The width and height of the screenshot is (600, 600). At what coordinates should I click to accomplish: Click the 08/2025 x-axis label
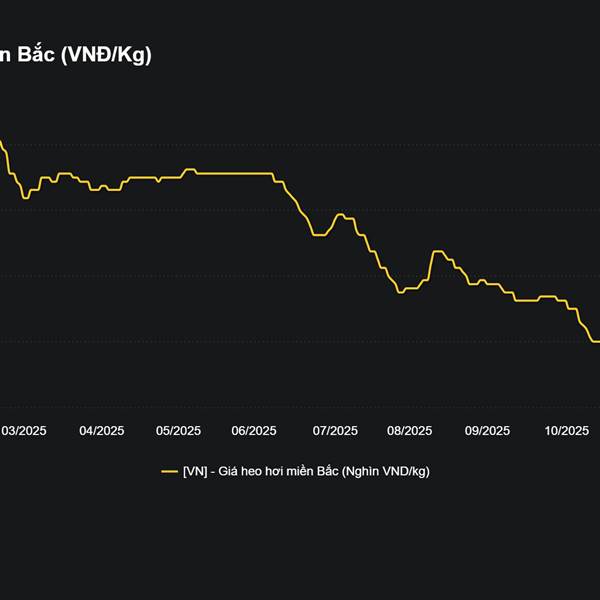click(x=409, y=431)
